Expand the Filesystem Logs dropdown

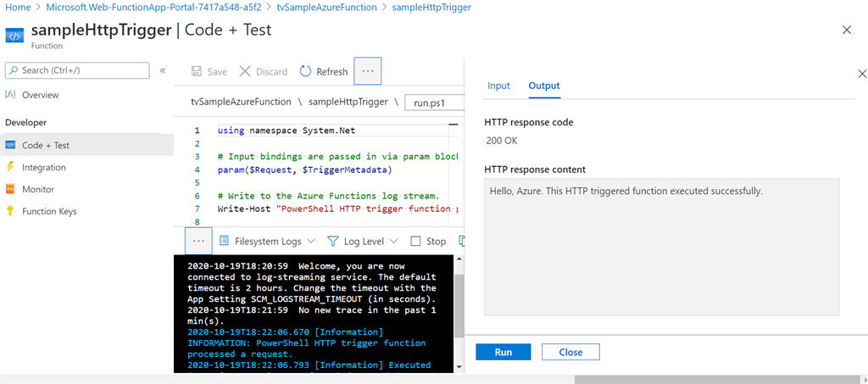[x=311, y=242]
